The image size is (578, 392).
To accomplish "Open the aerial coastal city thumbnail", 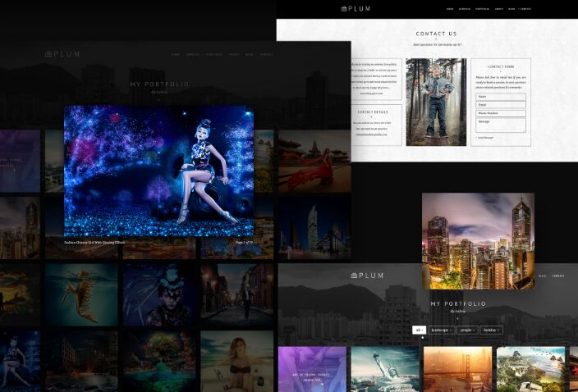I will pyautogui.click(x=530, y=369).
